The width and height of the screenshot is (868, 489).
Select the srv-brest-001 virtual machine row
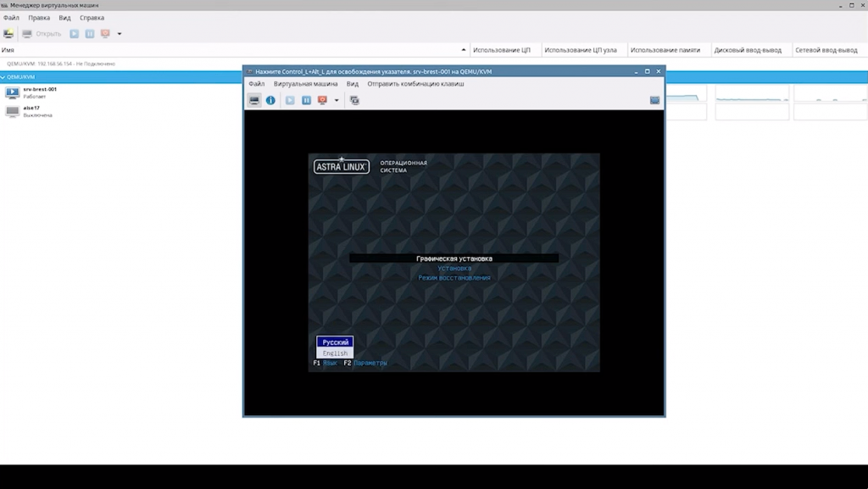pos(121,92)
